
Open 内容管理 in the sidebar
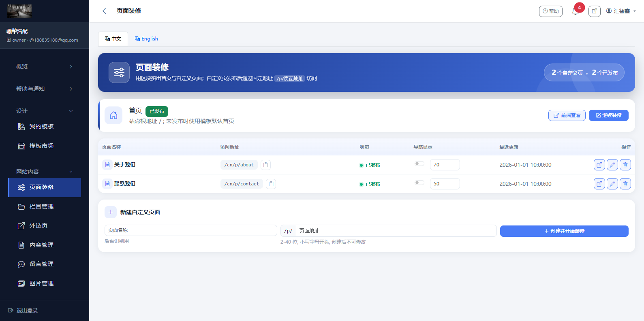tap(45, 245)
